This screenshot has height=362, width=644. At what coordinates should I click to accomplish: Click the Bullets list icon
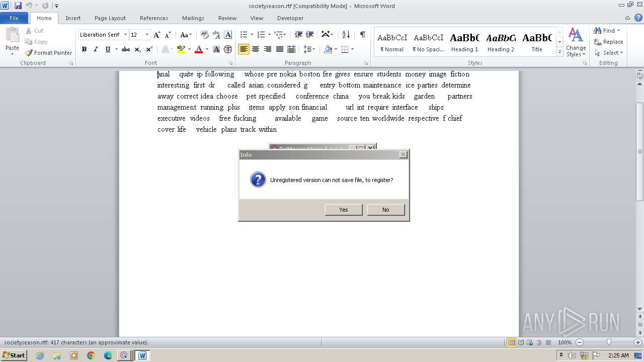point(244,35)
